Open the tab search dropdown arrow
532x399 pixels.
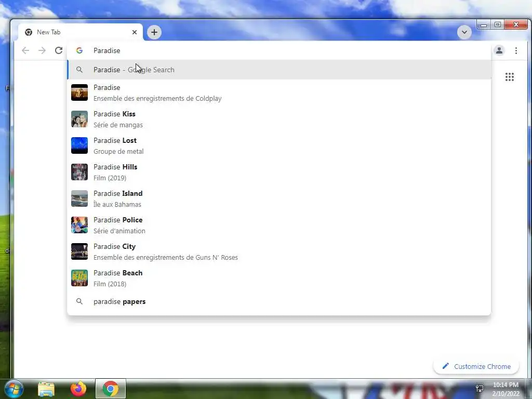click(x=464, y=32)
